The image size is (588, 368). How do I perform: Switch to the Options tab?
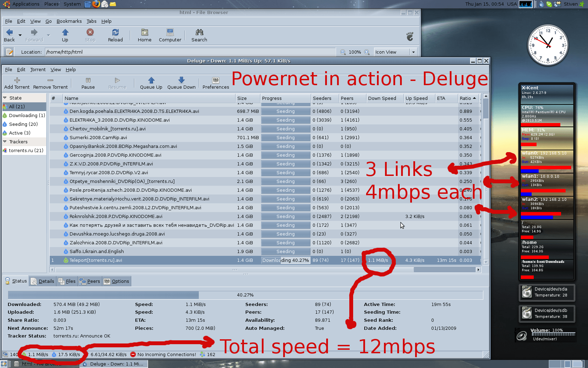point(117,281)
